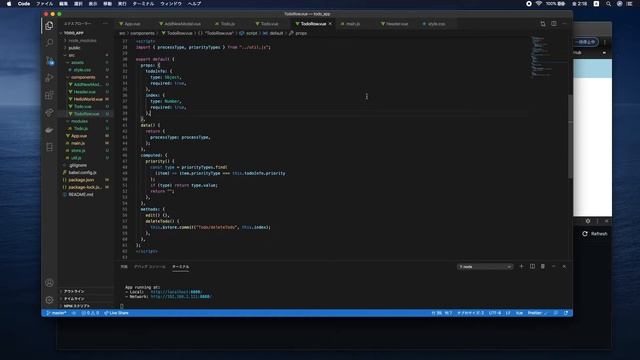Open store.js in the file tree
The width and height of the screenshot is (640, 360).
(78, 151)
